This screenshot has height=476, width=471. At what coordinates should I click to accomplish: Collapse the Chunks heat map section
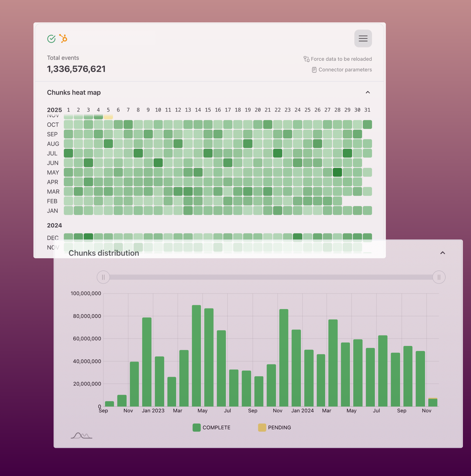[x=367, y=92]
